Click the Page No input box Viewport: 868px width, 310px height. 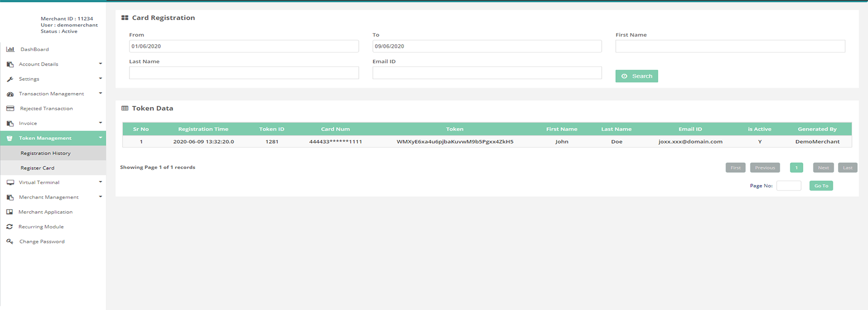[788, 186]
